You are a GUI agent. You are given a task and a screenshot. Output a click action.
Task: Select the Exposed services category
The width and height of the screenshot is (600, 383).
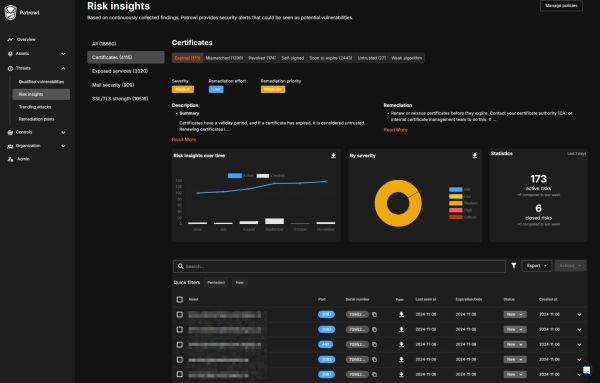coord(120,71)
